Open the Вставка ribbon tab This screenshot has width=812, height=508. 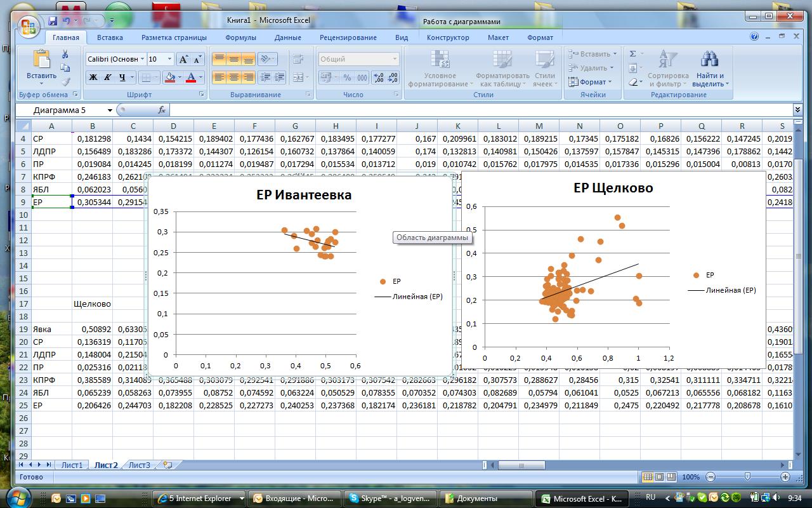pos(110,37)
